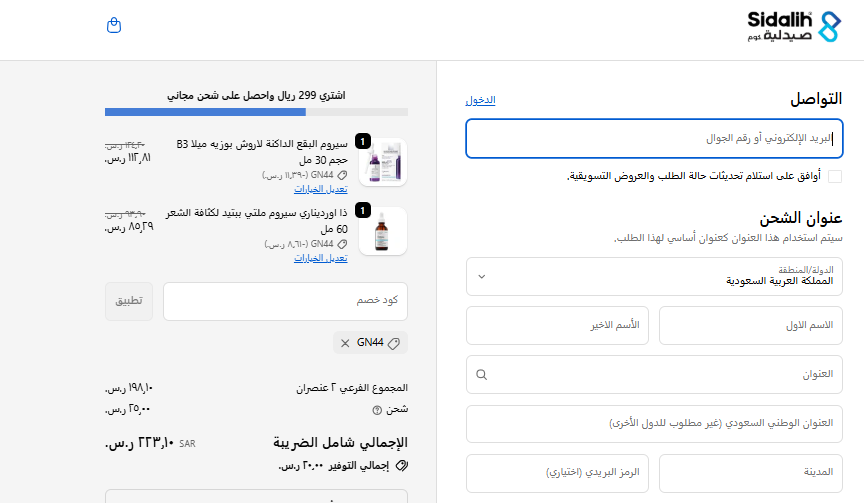Click the La Roche-Posay serum product name
Screen dimensions: 864x503
click(262, 152)
